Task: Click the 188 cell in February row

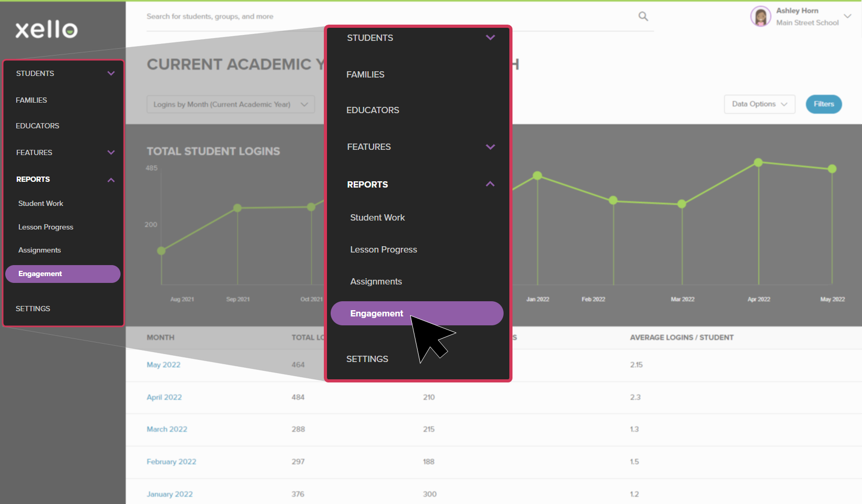Action: 429,462
